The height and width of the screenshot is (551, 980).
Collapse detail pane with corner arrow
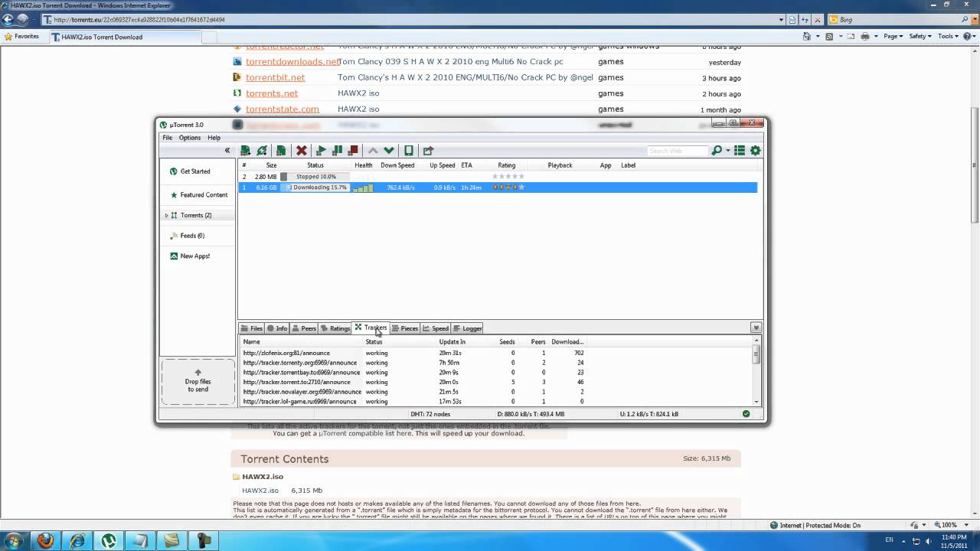756,328
